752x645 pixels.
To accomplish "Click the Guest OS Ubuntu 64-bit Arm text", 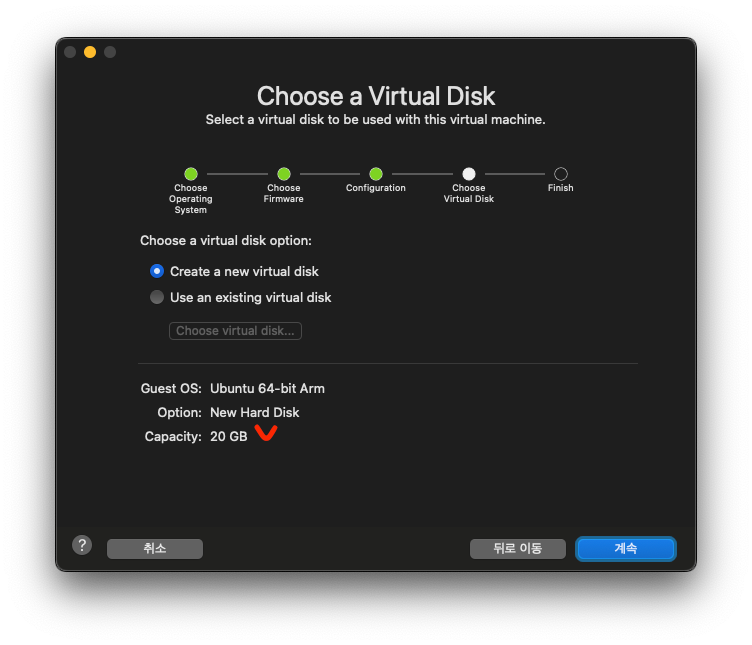I will tap(267, 388).
